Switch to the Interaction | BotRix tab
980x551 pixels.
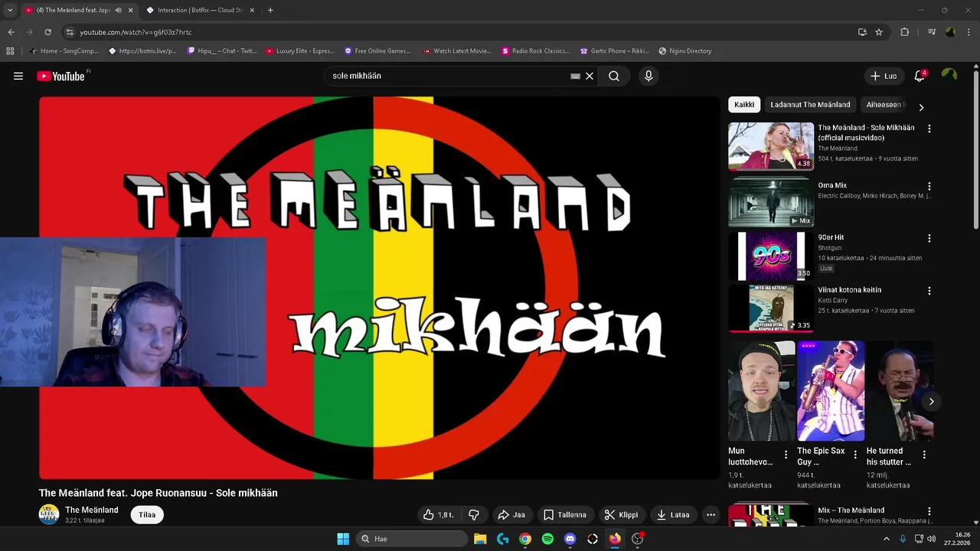coord(201,10)
